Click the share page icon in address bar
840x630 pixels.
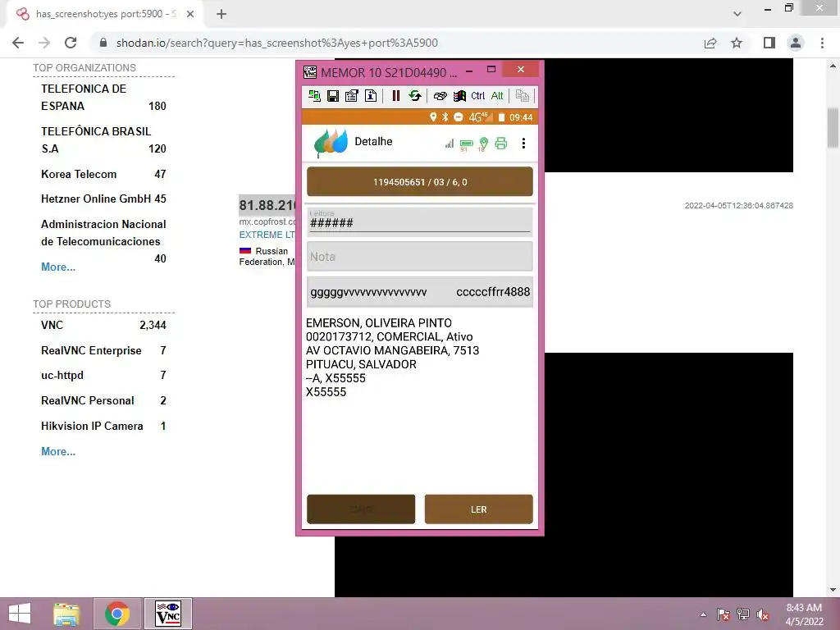tap(710, 43)
